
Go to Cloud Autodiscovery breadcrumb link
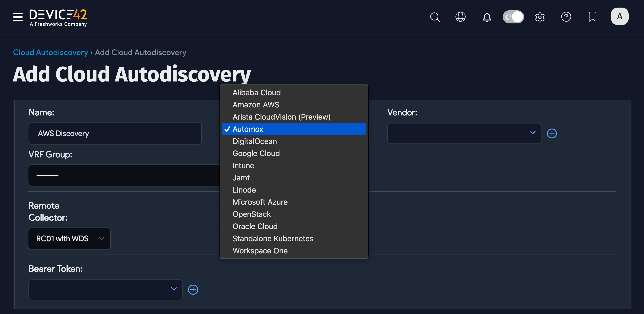pos(50,53)
